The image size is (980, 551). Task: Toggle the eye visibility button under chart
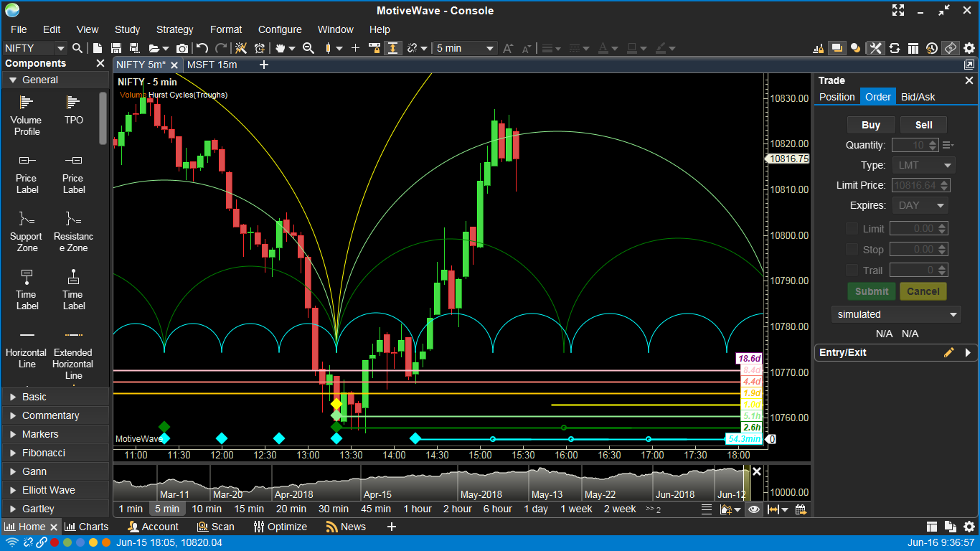click(x=754, y=509)
